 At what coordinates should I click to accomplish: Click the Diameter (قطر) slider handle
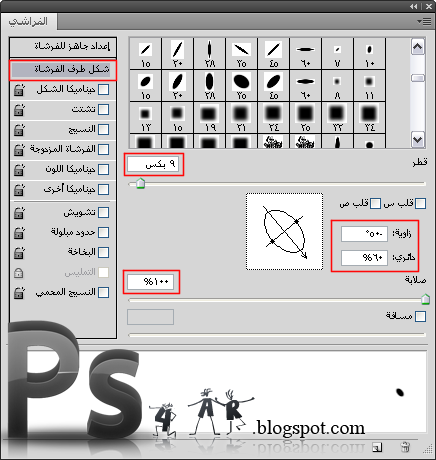pos(141,183)
